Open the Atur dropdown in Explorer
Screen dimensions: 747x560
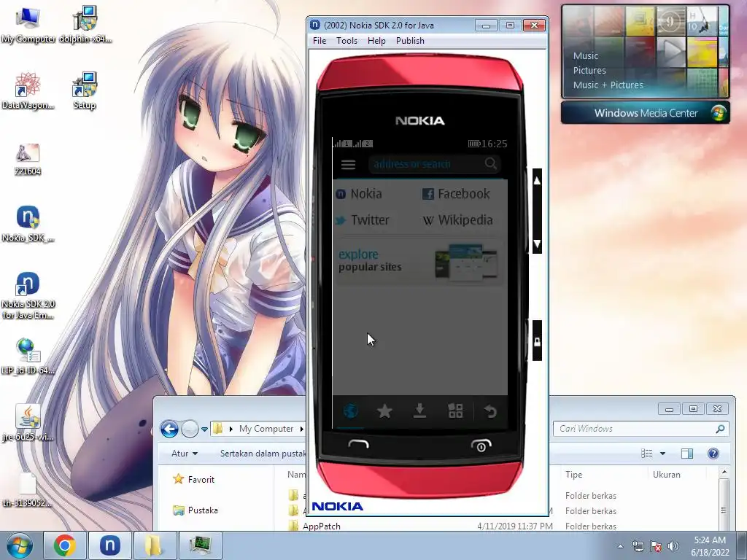point(185,454)
